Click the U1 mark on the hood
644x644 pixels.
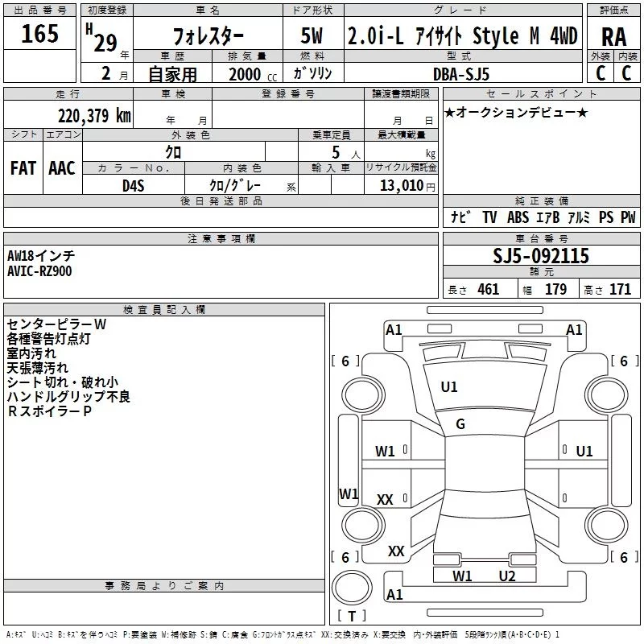449,387
